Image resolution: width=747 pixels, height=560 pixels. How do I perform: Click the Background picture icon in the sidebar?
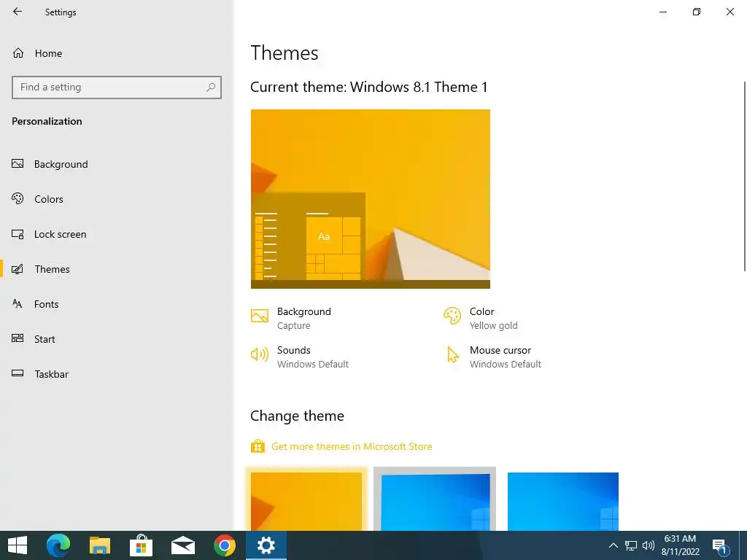[x=18, y=164]
